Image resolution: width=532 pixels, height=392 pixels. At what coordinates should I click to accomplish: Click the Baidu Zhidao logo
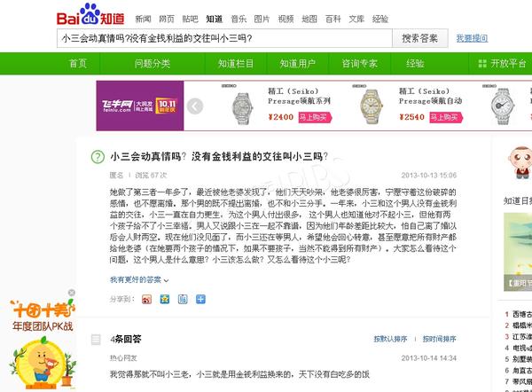point(90,15)
